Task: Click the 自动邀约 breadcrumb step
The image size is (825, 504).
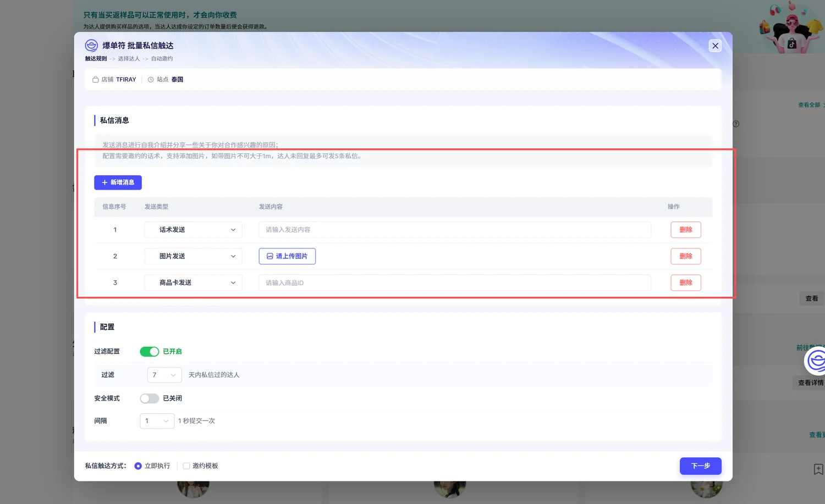Action: 162,59
